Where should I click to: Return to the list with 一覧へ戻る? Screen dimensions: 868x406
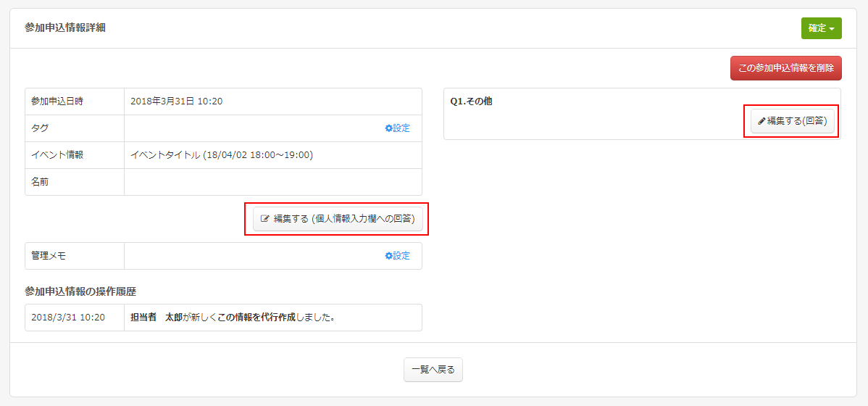[433, 370]
